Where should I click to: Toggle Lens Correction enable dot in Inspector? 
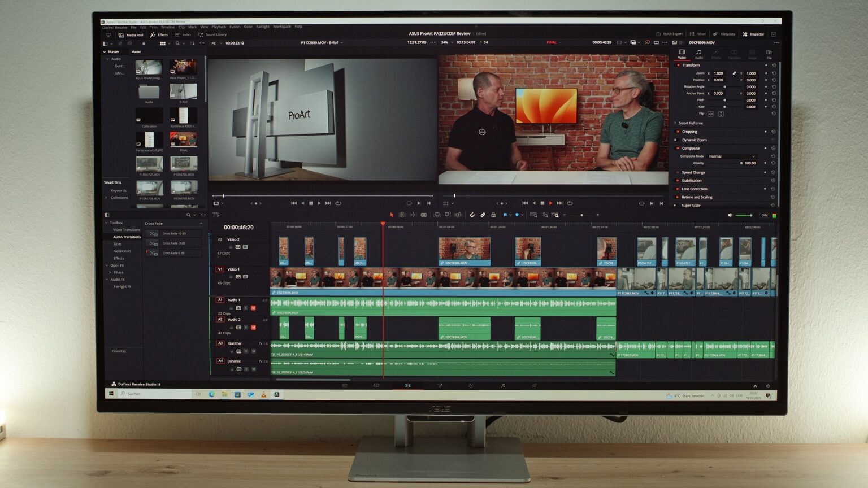tap(678, 189)
